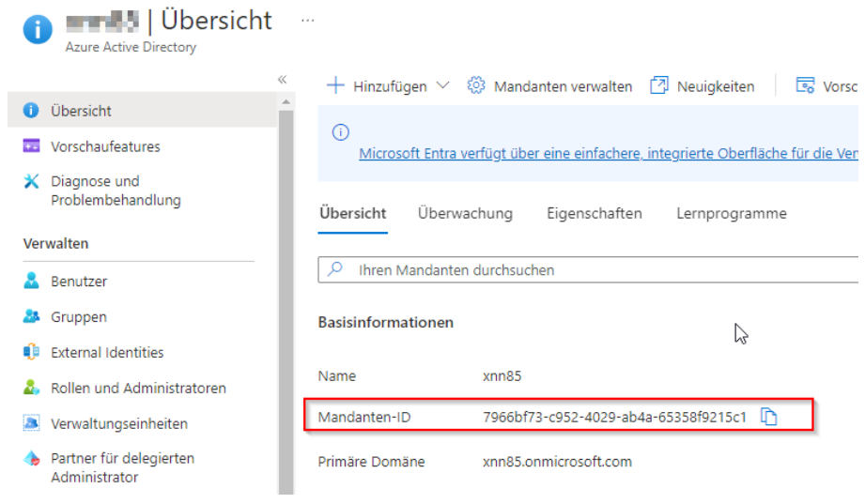Click the Azure Active Directory subtitle
865x504 pixels.
pyautogui.click(x=131, y=48)
